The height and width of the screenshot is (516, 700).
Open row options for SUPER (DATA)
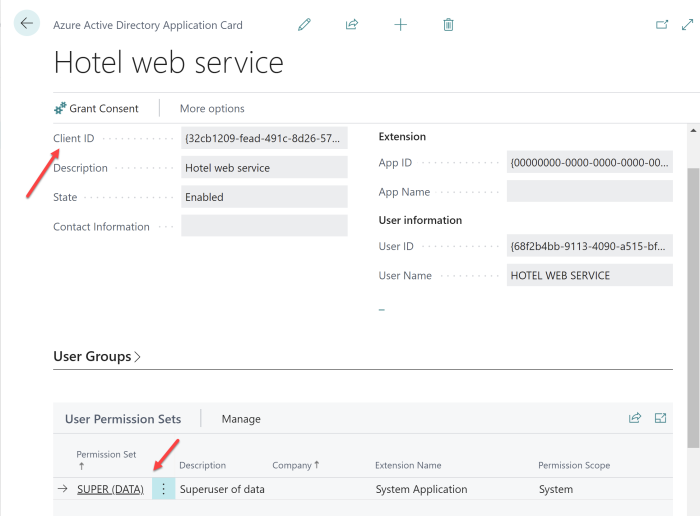pyautogui.click(x=163, y=489)
